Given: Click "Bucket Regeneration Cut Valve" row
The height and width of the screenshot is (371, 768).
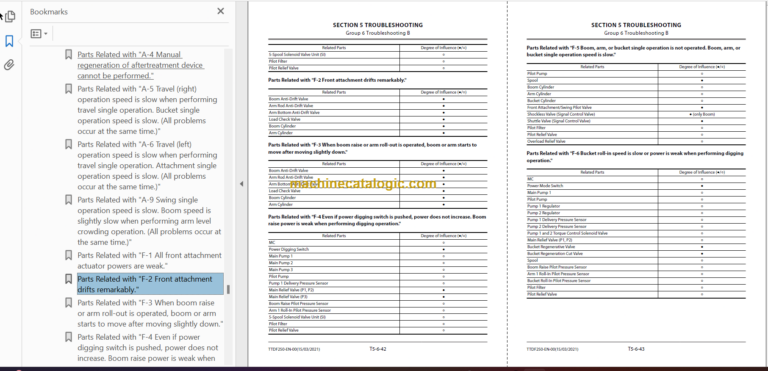Looking at the screenshot, I should (636, 254).
